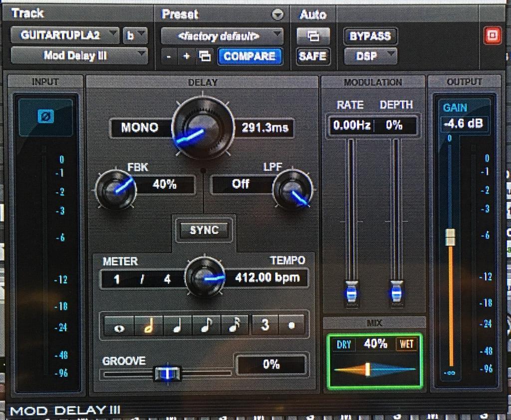Screen dimensions: 511x420
Task: Open the Mod Delay III plug-in selector
Action: pyautogui.click(x=79, y=55)
